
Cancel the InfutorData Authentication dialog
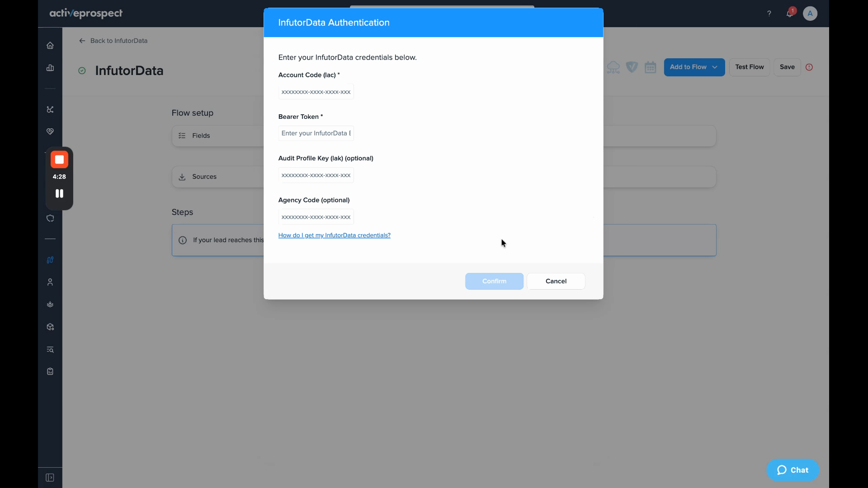click(x=556, y=281)
